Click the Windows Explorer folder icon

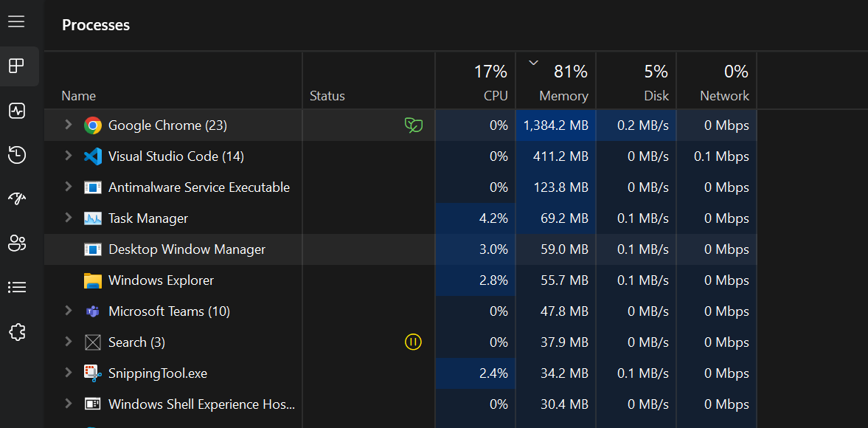click(x=92, y=280)
